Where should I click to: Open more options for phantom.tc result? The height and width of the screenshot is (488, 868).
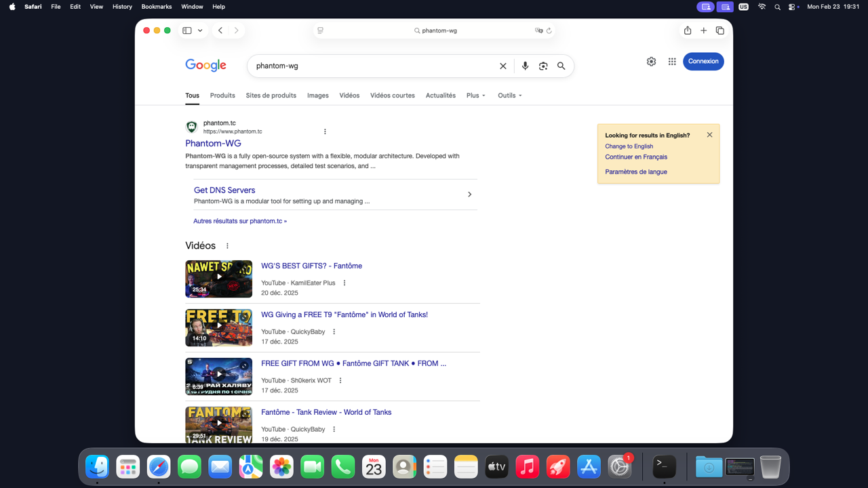[325, 131]
